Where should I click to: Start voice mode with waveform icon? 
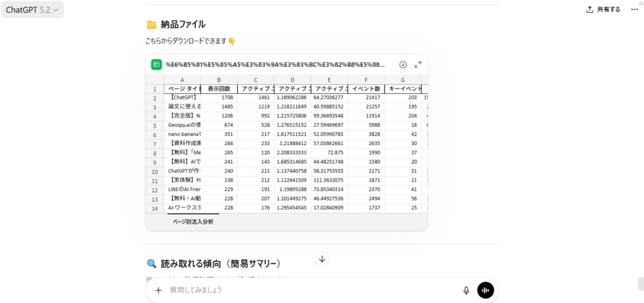(x=486, y=290)
